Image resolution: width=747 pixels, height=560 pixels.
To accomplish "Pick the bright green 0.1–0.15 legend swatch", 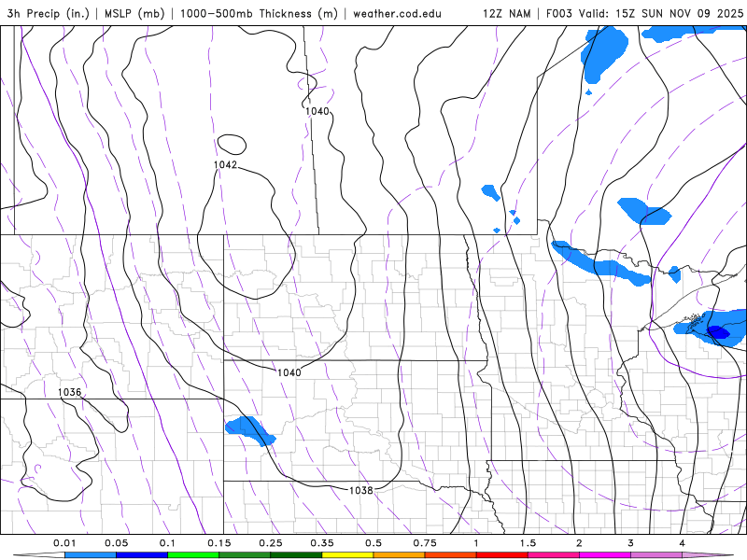I will pos(193,555).
